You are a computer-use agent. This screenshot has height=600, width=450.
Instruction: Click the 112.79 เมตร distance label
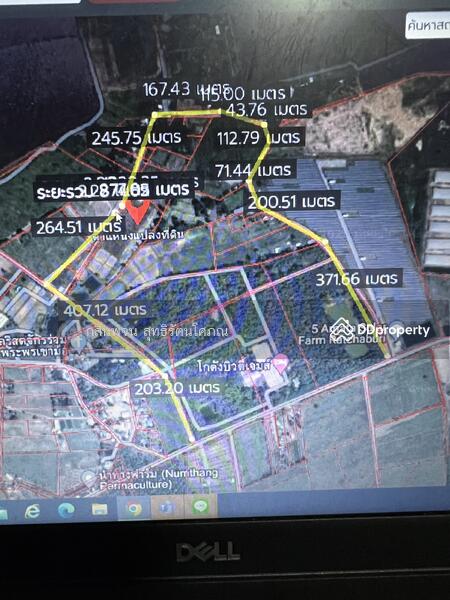coord(258,138)
